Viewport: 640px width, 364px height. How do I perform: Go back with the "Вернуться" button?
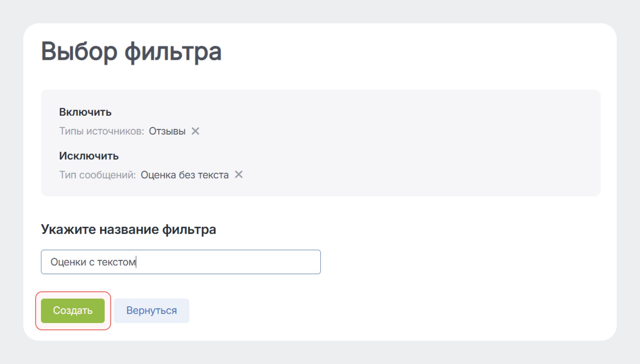coord(152,311)
